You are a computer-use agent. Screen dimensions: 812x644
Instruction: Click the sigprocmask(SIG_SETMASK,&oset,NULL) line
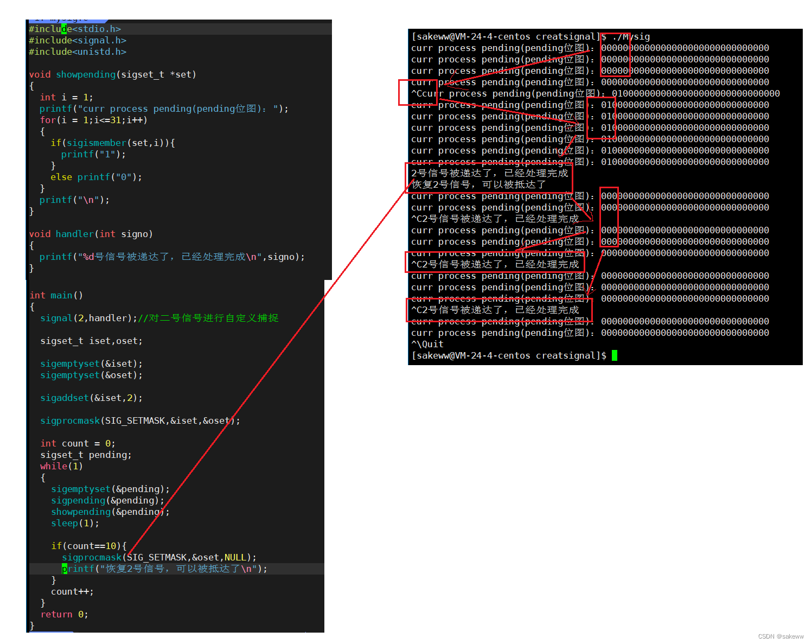159,557
